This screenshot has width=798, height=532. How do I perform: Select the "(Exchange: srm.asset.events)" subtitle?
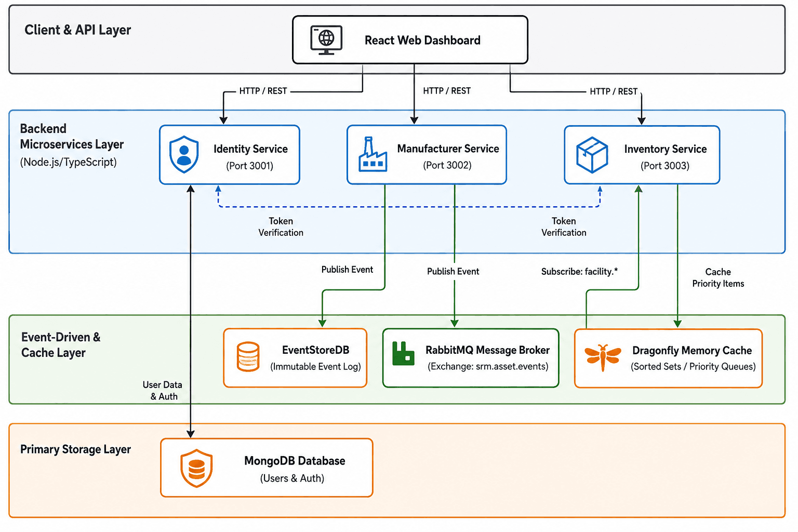click(x=488, y=367)
